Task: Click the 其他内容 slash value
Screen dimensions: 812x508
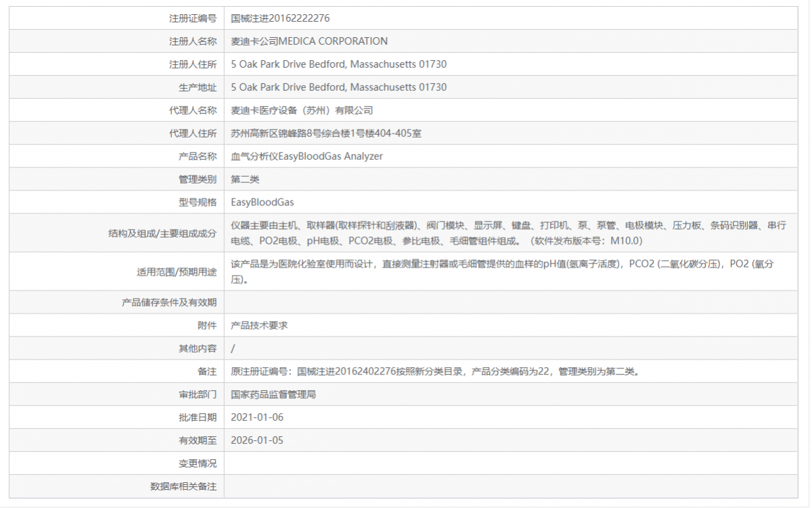Action: (x=231, y=348)
